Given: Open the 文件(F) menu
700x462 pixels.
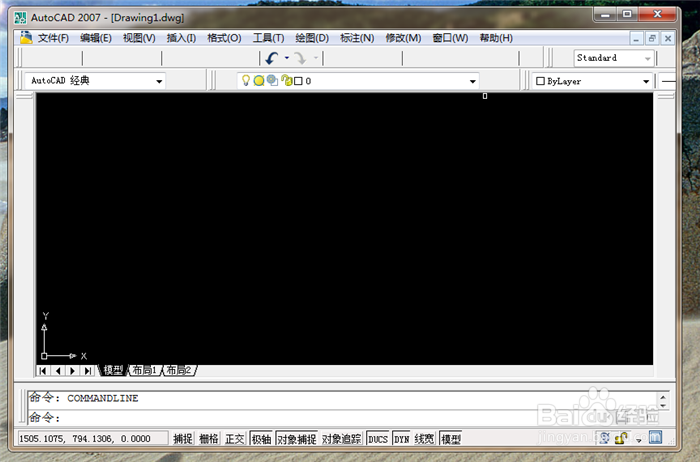Looking at the screenshot, I should (x=53, y=38).
